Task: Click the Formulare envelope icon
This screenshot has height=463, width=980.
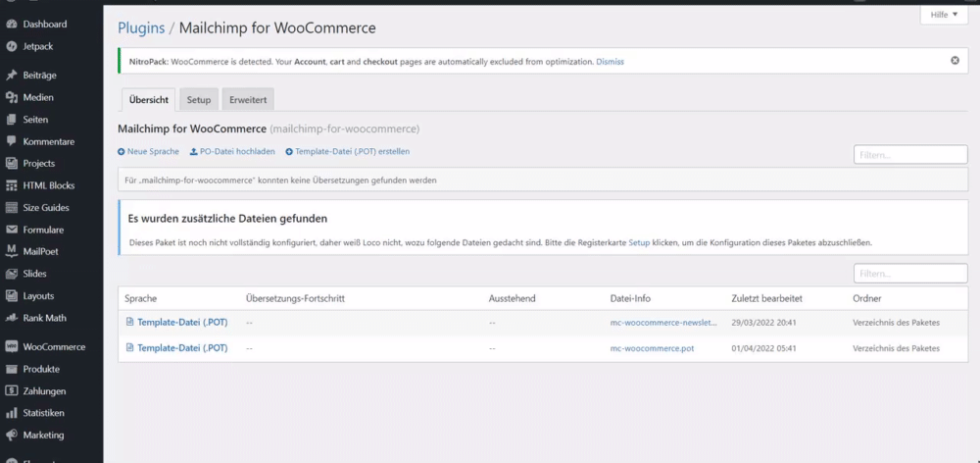Action: tap(11, 230)
